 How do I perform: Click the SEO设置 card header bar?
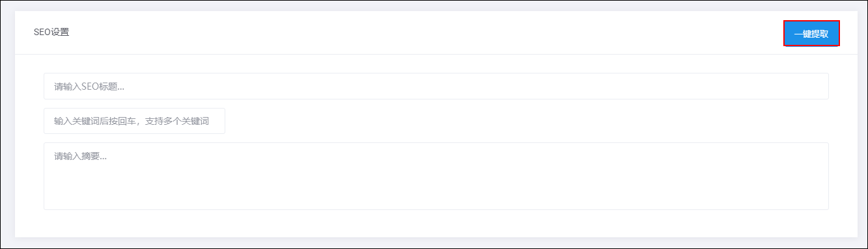436,33
